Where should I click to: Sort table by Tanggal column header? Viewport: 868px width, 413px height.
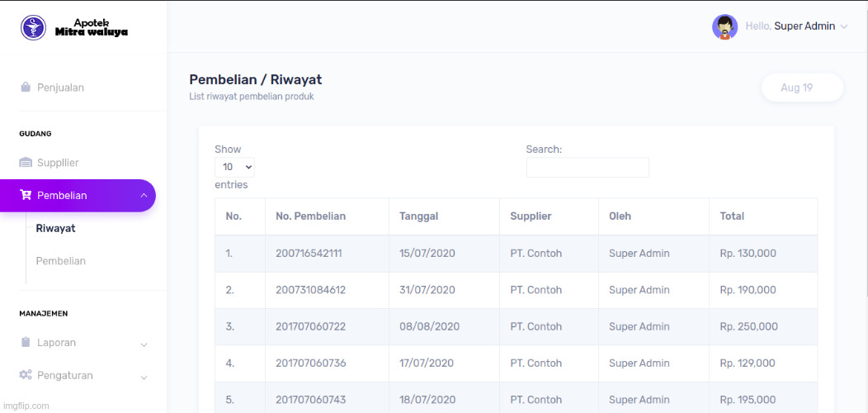pos(418,216)
